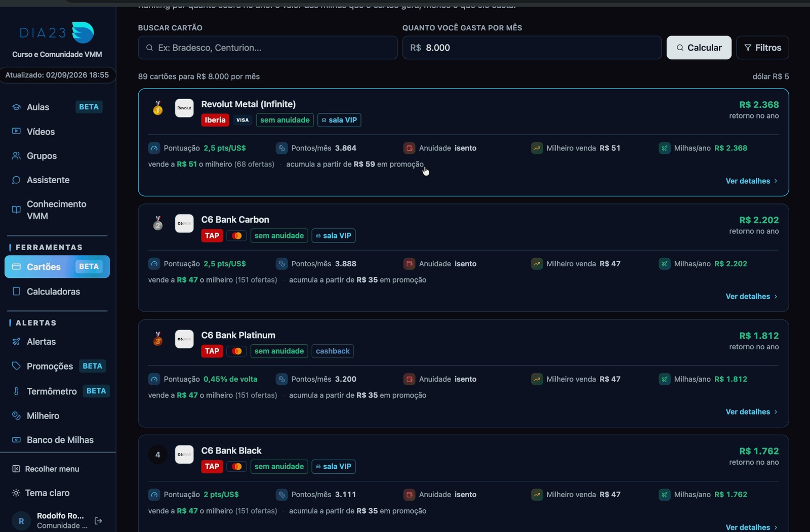Screen dimensions: 810x532
Task: Click the VISA badge on Revolut Metal
Action: (242, 120)
